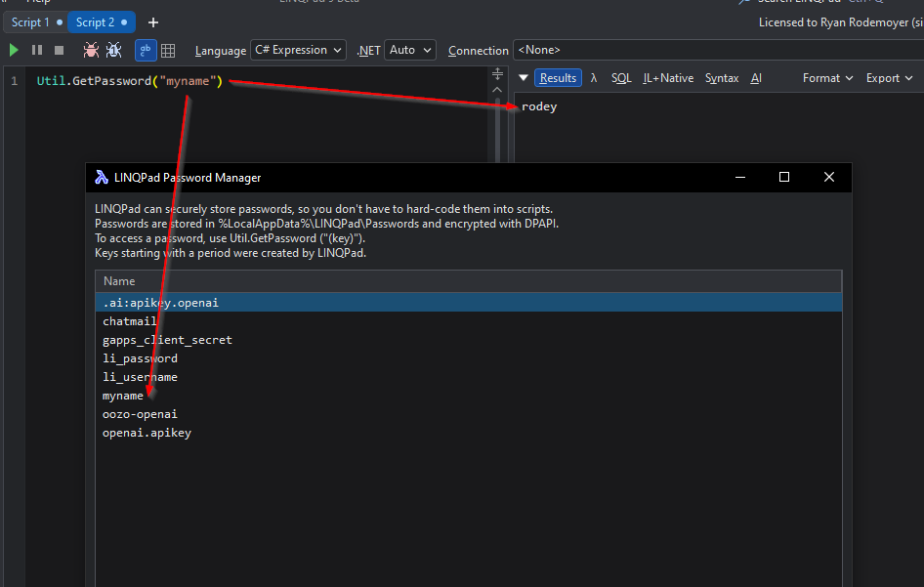The height and width of the screenshot is (587, 924).
Task: Click the results panel collapse triangle
Action: [524, 78]
